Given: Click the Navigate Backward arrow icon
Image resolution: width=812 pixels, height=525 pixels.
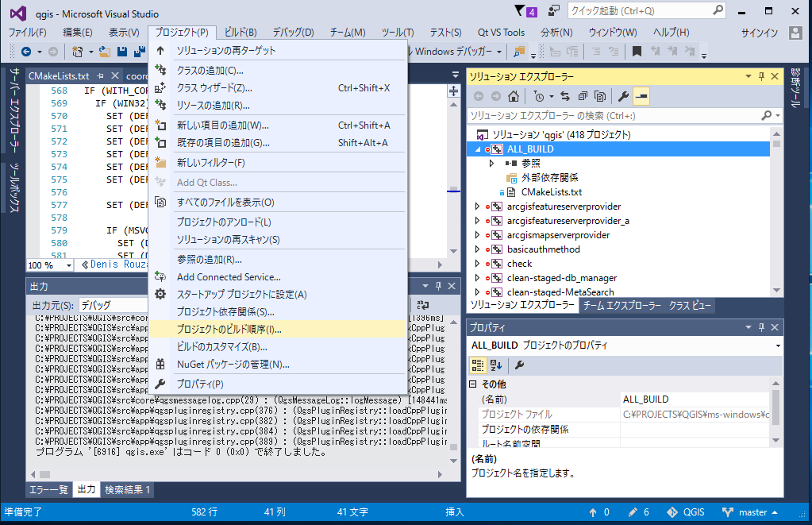Looking at the screenshot, I should tap(26, 52).
